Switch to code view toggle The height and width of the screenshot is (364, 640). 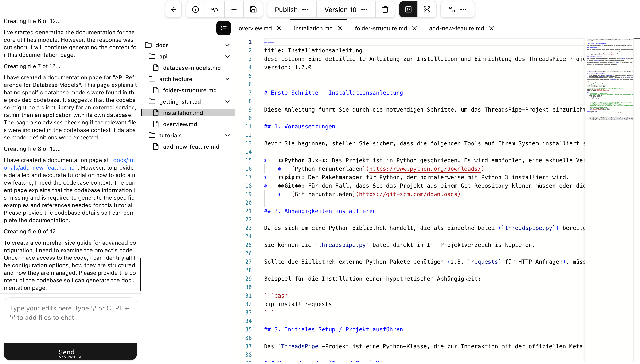pos(408,9)
